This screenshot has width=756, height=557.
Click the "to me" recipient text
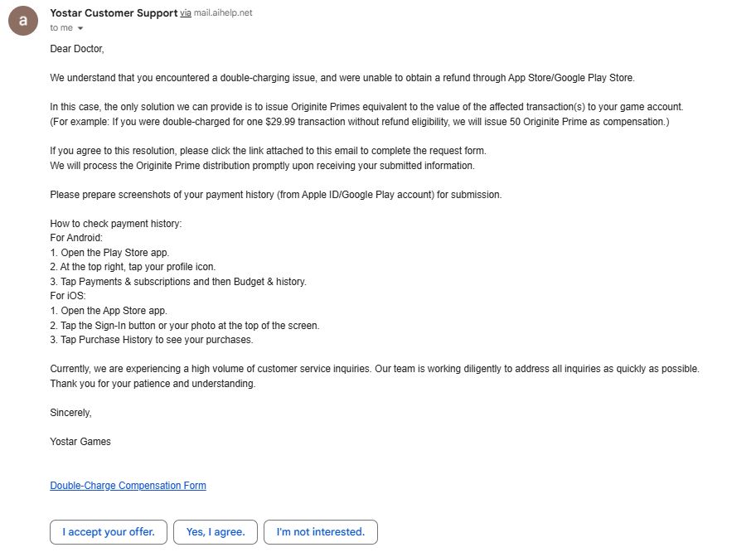coord(61,27)
